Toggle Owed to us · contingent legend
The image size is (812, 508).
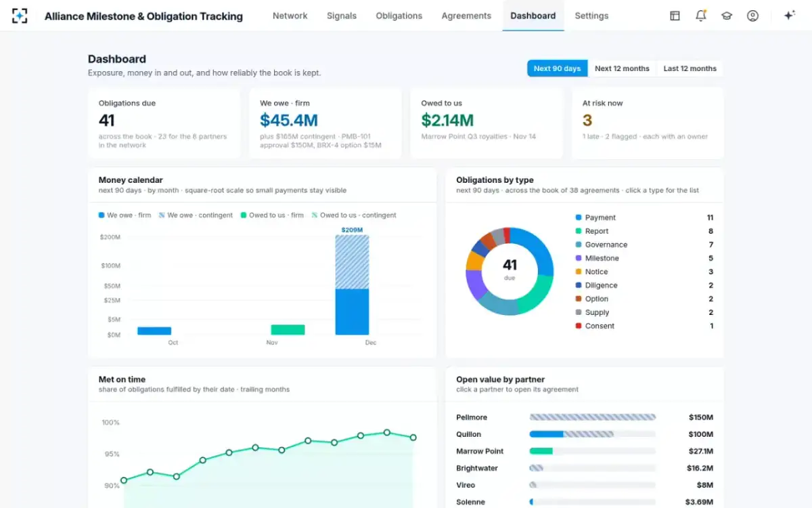354,215
